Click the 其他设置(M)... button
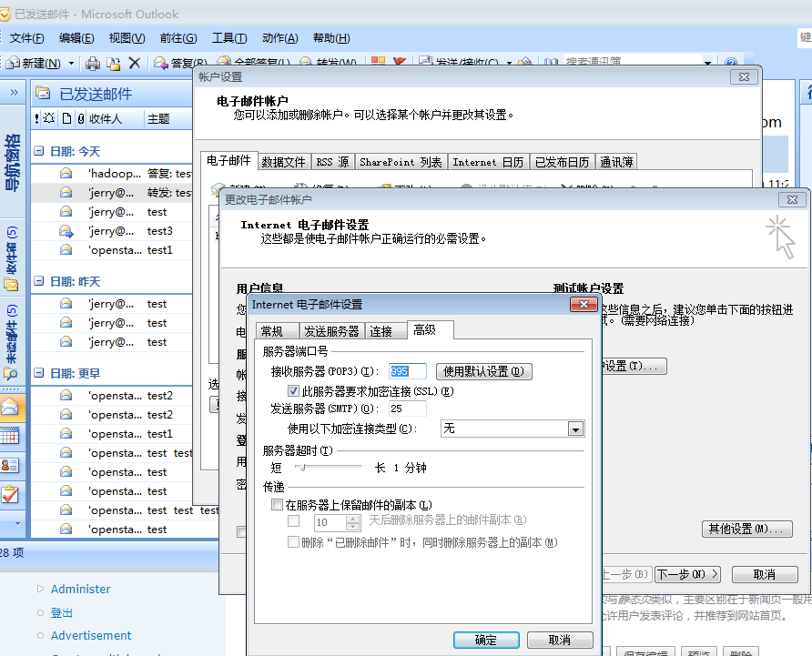Screen dimensions: 812x656 pyautogui.click(x=746, y=529)
